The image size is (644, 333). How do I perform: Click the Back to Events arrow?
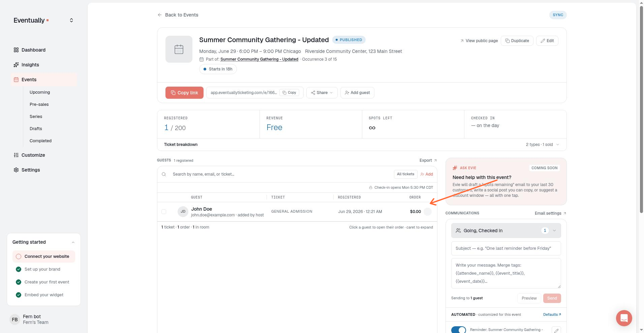coord(159,15)
